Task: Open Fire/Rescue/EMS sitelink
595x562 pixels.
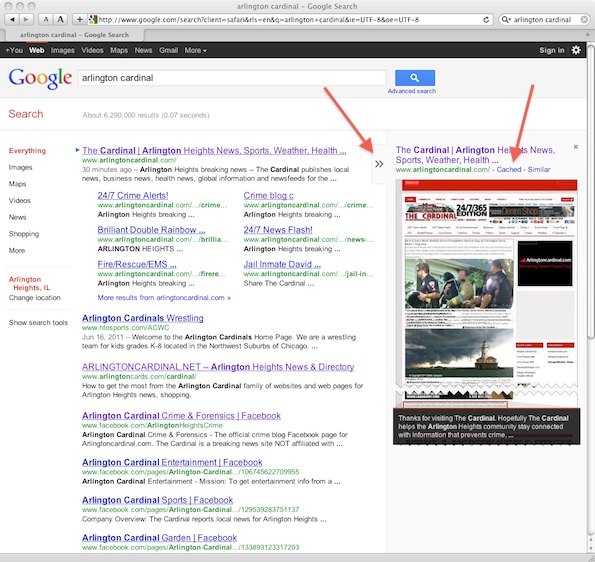Action: click(137, 264)
